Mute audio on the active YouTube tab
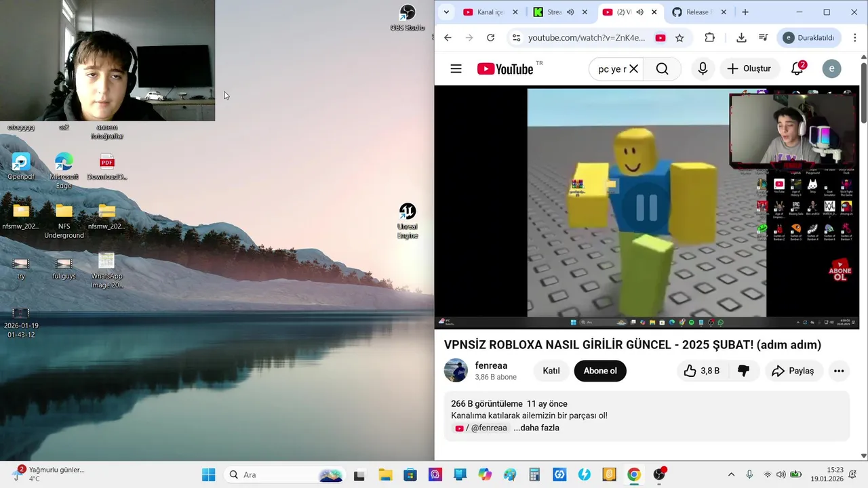Screen dimensions: 868x488 click(x=639, y=12)
